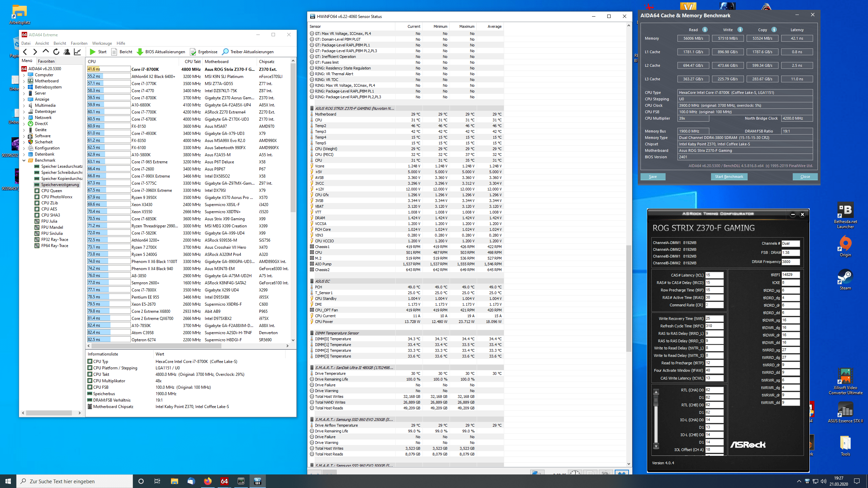Click the info icon next to Read
The height and width of the screenshot is (488, 868).
coord(705,29)
